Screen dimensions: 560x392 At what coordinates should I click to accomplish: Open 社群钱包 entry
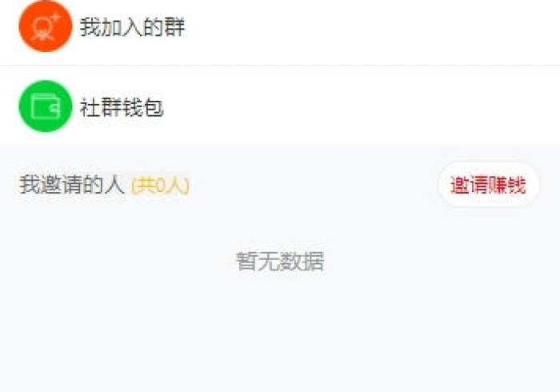tap(280, 106)
